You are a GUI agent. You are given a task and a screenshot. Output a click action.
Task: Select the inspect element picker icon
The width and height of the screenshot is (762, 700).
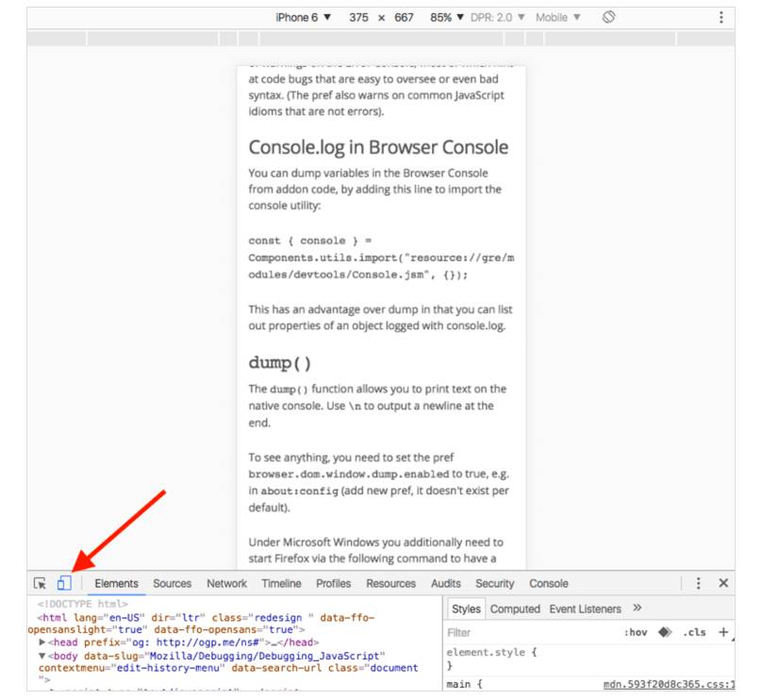click(40, 583)
